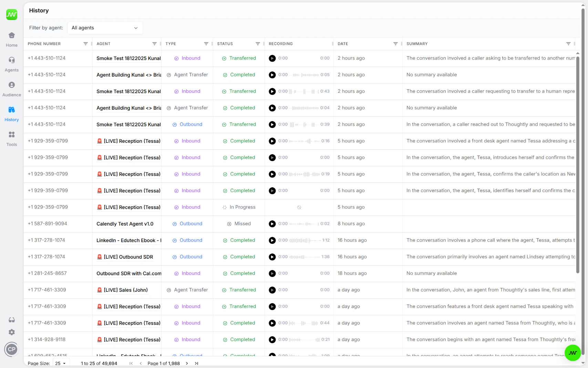Click the glasses observe icon in the sidebar
The height and width of the screenshot is (368, 588).
tap(11, 320)
